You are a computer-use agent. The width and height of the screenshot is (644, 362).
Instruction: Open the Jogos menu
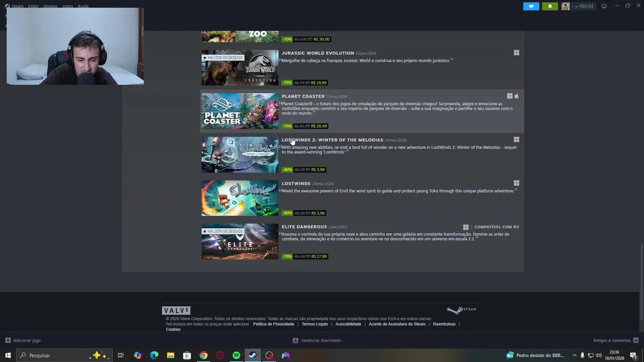pyautogui.click(x=67, y=6)
